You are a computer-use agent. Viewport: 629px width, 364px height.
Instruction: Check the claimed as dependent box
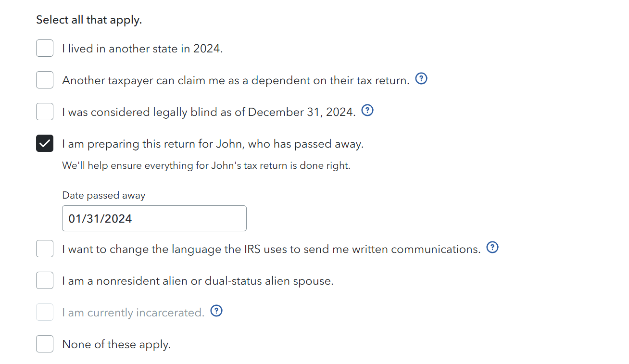pyautogui.click(x=45, y=80)
